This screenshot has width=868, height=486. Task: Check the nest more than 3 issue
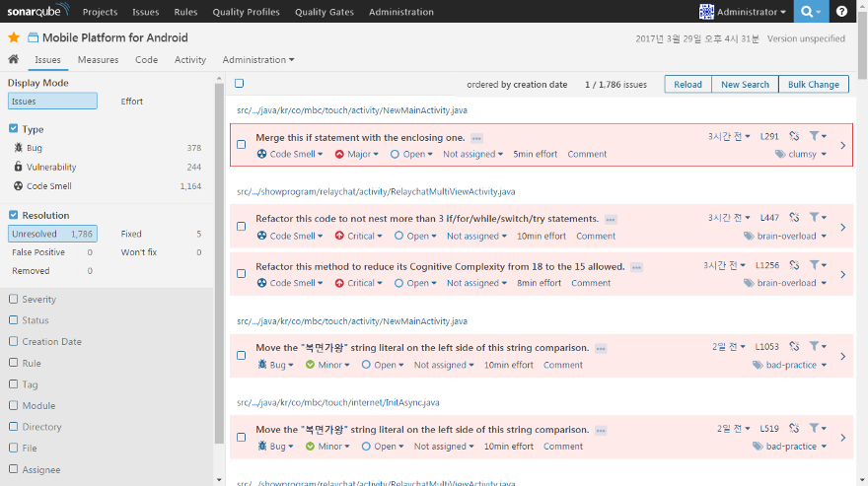242,227
